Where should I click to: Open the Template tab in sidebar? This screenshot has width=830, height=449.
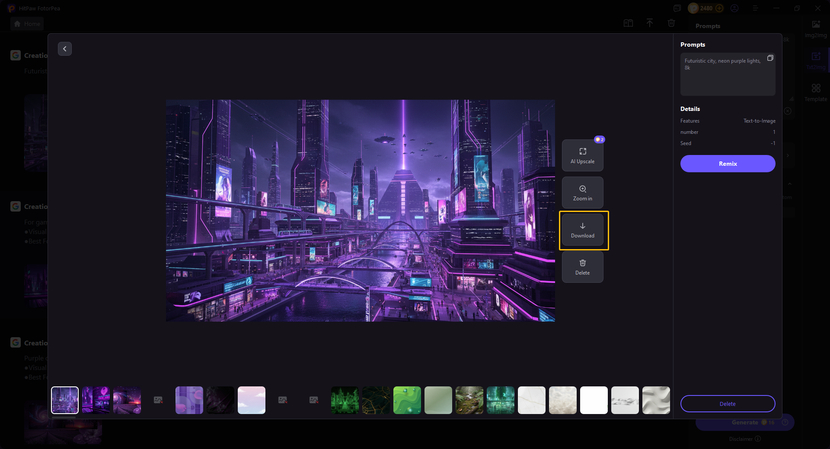click(x=816, y=92)
